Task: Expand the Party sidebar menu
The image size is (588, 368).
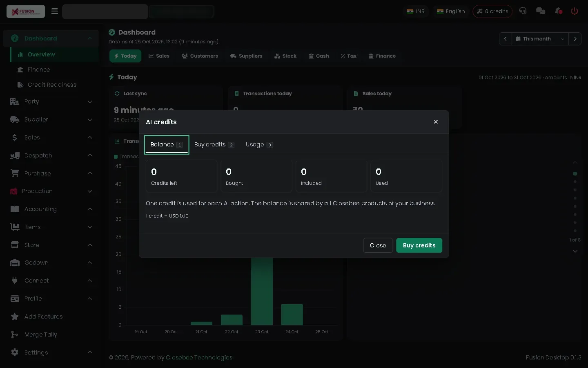Action: [x=51, y=101]
